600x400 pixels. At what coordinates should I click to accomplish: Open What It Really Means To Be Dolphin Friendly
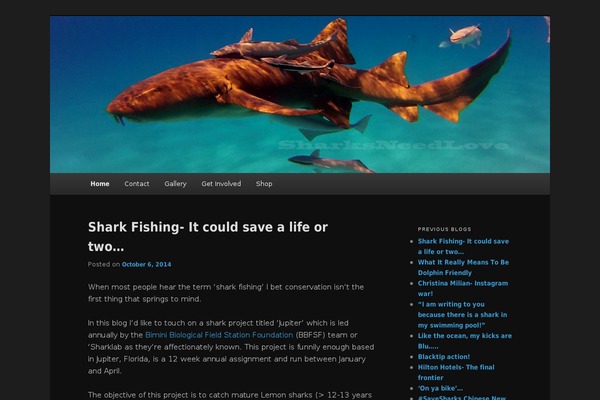[x=463, y=268]
